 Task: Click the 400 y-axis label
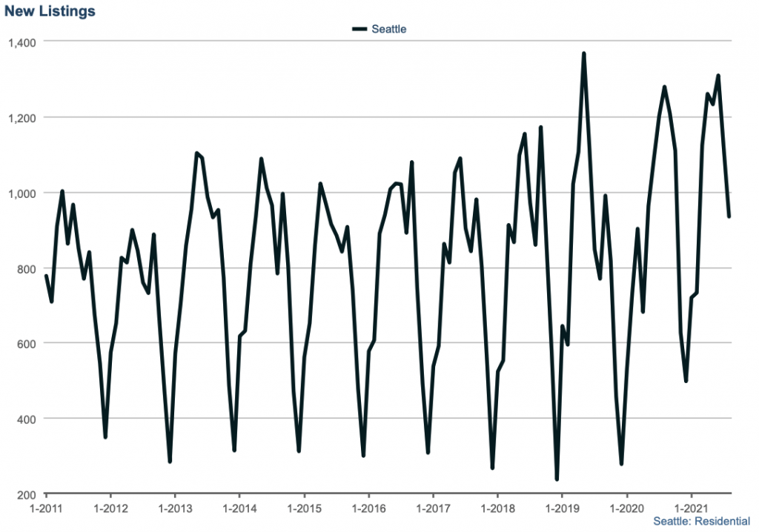[x=26, y=419]
